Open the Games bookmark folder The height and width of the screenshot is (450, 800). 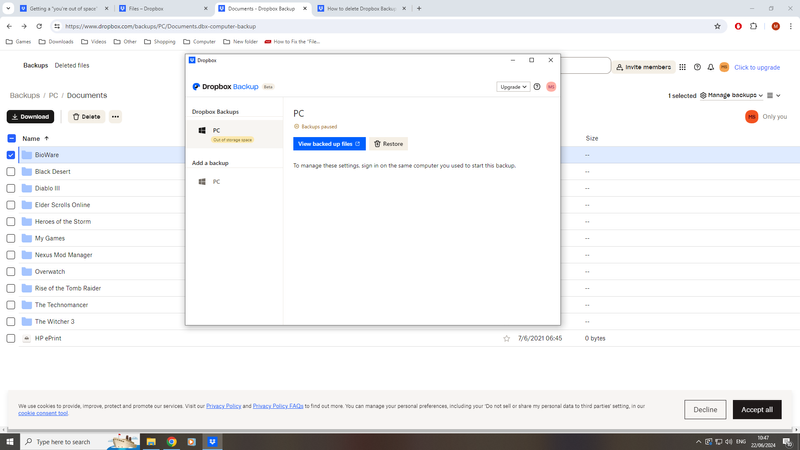tap(18, 42)
